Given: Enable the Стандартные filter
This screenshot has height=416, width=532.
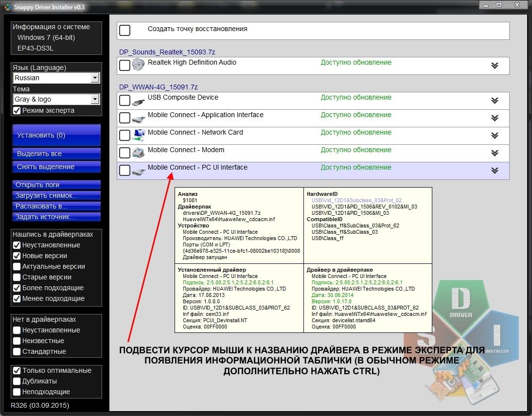Looking at the screenshot, I should 17,351.
